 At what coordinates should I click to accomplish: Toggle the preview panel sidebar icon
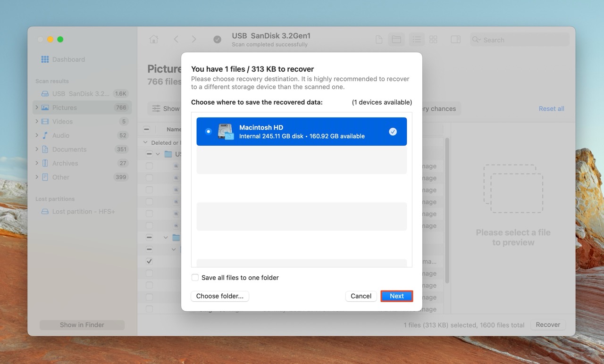tap(455, 40)
